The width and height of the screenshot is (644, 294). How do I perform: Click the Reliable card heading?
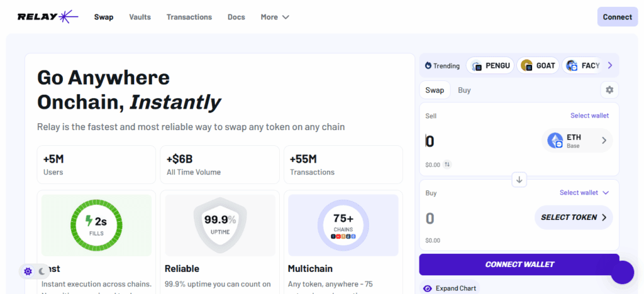[x=182, y=269]
